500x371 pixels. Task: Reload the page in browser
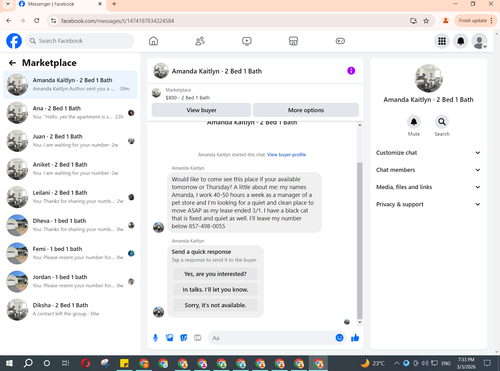pos(37,21)
